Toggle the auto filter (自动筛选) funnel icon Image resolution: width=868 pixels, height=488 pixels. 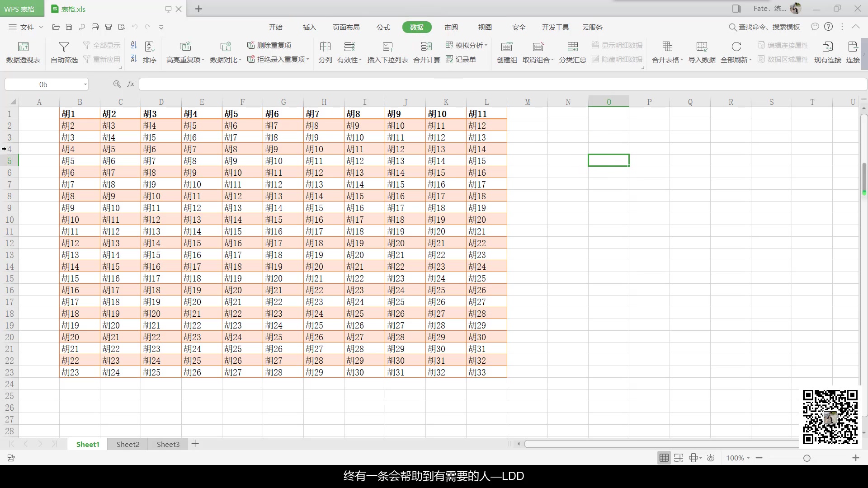pos(64,47)
